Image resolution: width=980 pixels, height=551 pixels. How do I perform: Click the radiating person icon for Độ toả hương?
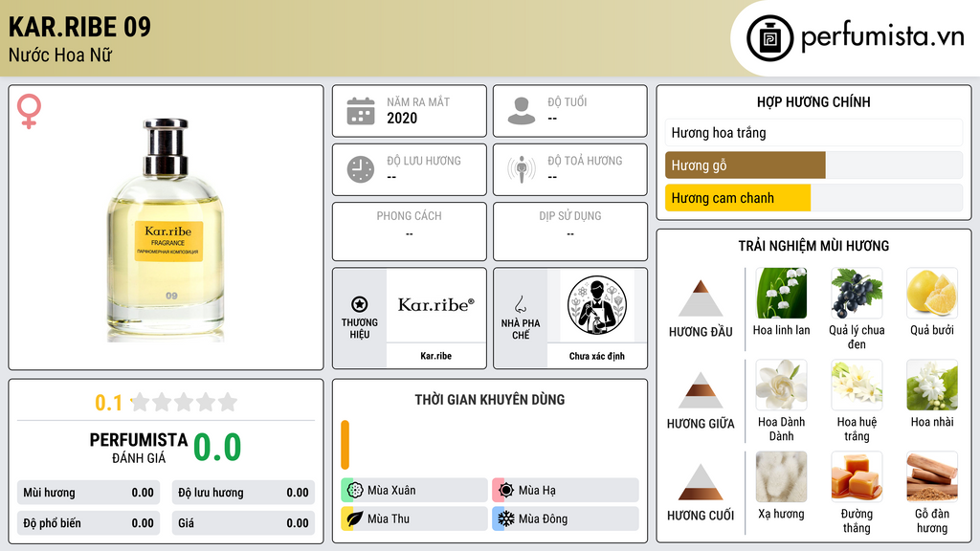pos(522,169)
